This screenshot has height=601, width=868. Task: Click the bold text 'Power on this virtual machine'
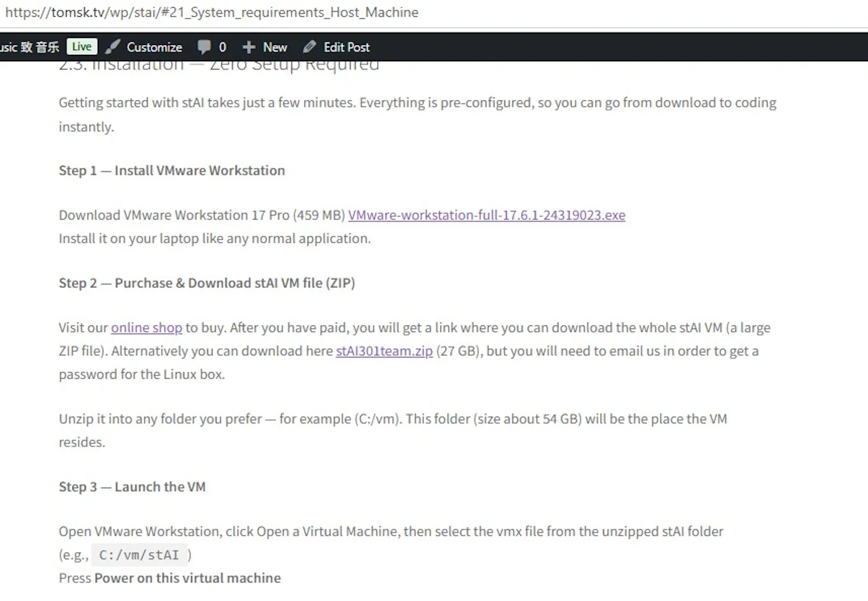(x=188, y=578)
